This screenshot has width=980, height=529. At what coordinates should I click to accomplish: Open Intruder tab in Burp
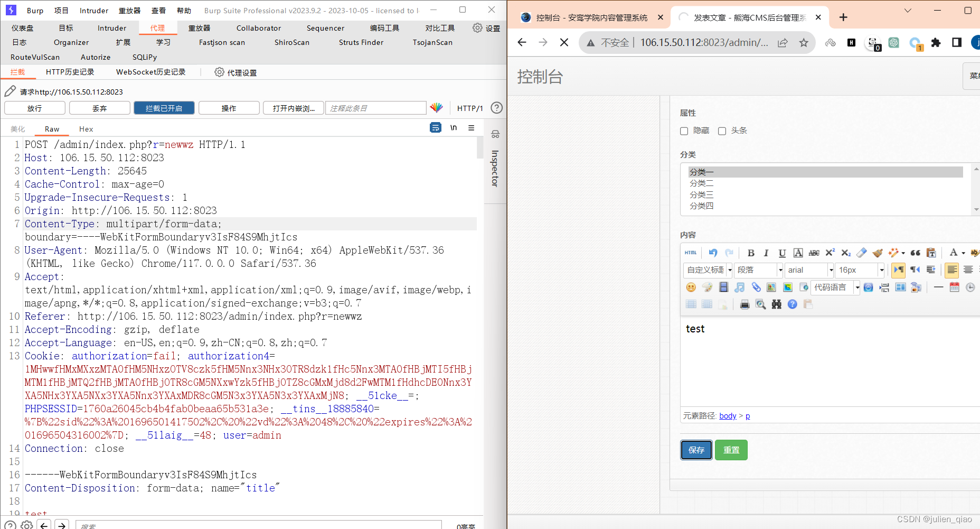[112, 28]
